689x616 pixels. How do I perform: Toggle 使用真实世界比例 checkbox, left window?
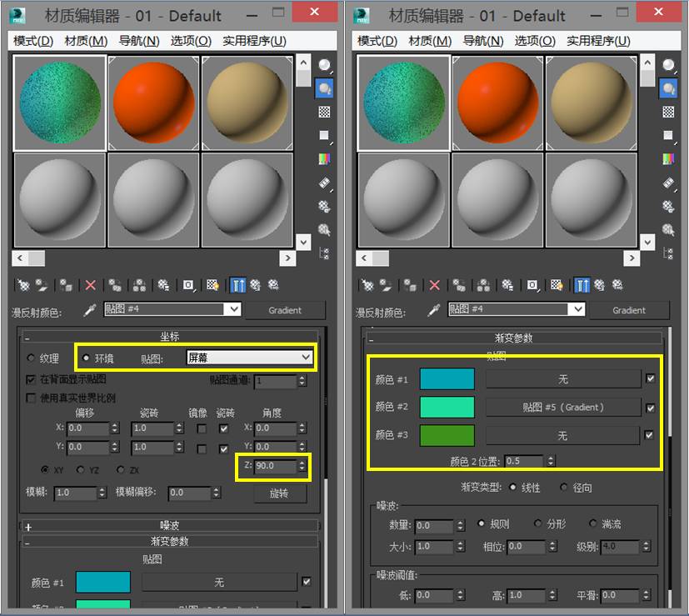(31, 398)
